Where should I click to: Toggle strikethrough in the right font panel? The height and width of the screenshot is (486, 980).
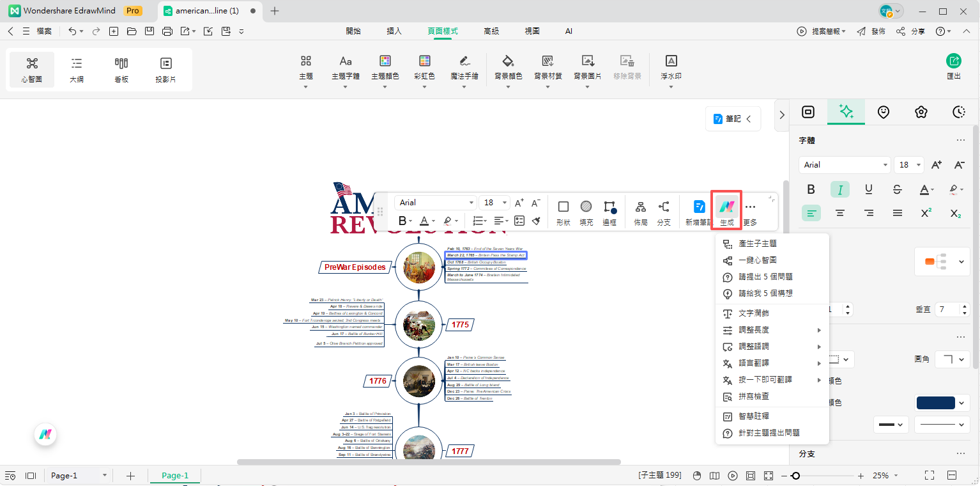tap(897, 189)
